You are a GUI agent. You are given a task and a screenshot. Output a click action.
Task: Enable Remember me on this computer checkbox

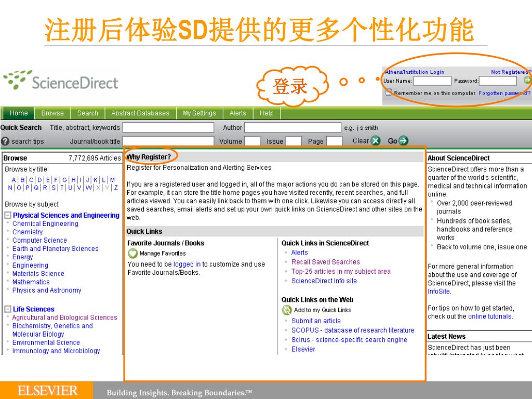tap(389, 92)
